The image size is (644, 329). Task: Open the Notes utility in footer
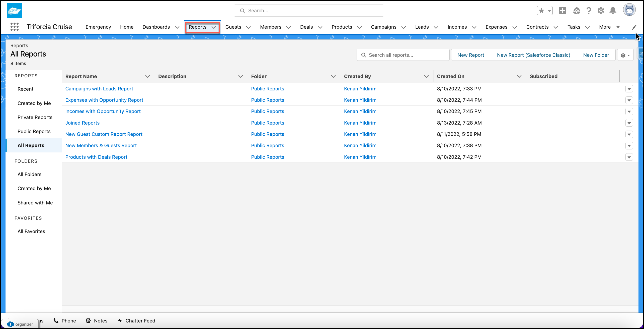tap(97, 321)
